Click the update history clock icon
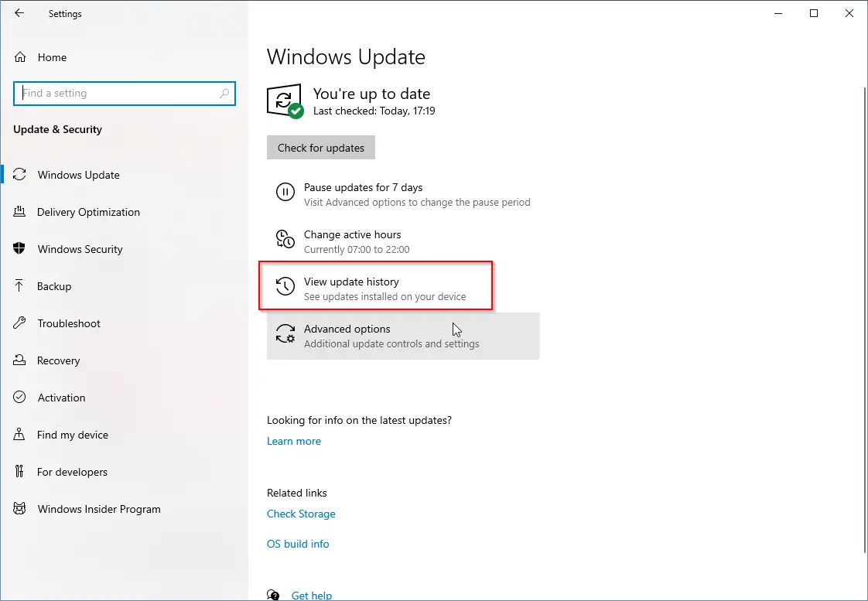The height and width of the screenshot is (601, 868). [x=285, y=286]
